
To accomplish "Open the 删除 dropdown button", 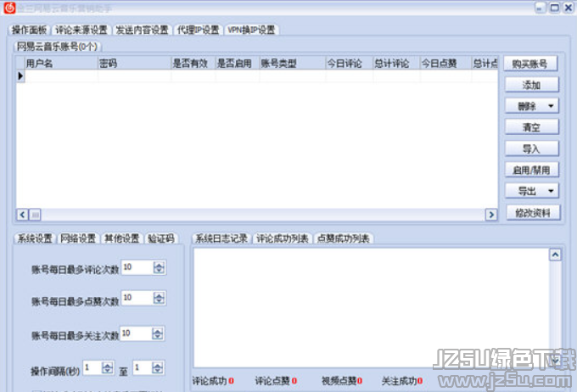I will 532,106.
